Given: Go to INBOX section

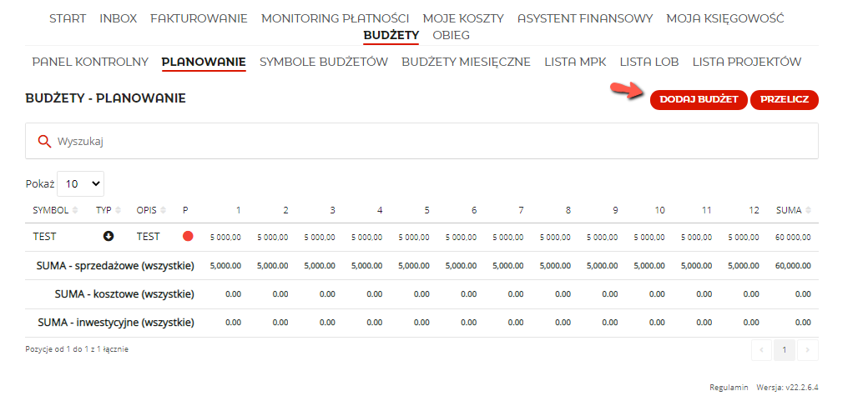Looking at the screenshot, I should (x=118, y=18).
